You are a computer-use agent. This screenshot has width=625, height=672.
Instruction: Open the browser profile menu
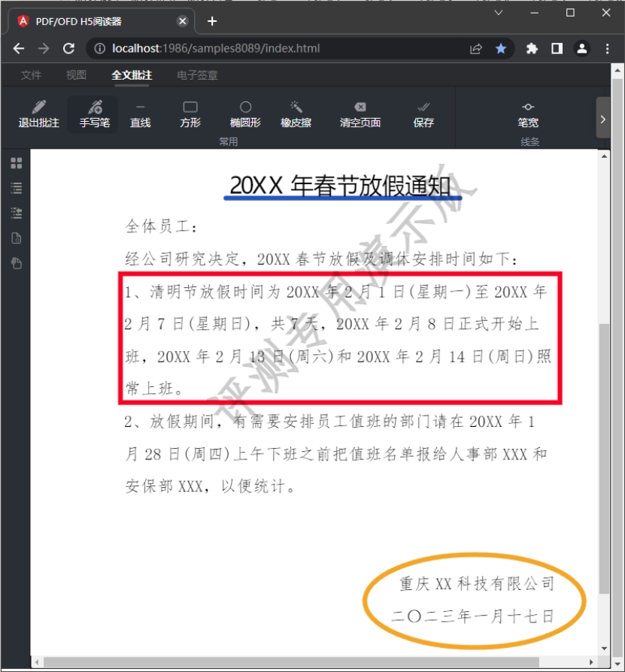pyautogui.click(x=581, y=48)
